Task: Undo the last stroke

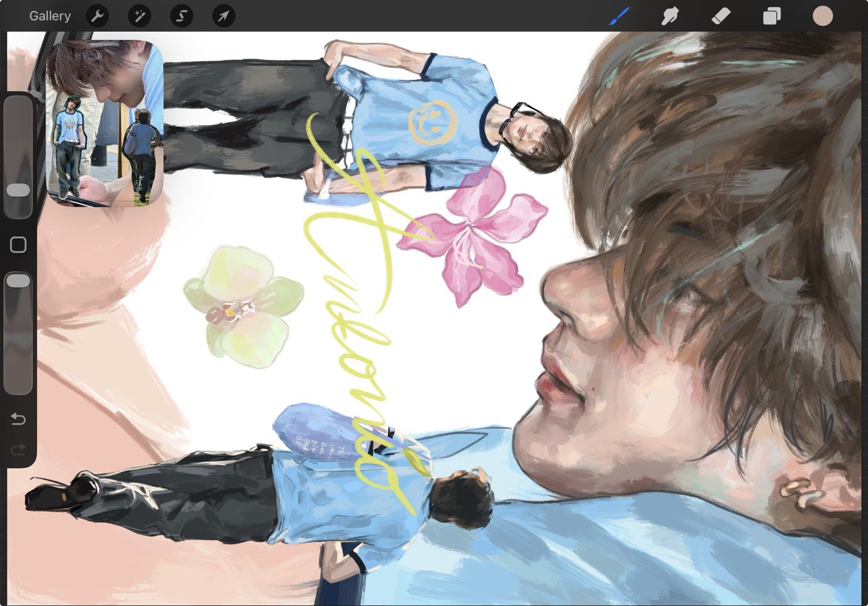Action: click(18, 419)
